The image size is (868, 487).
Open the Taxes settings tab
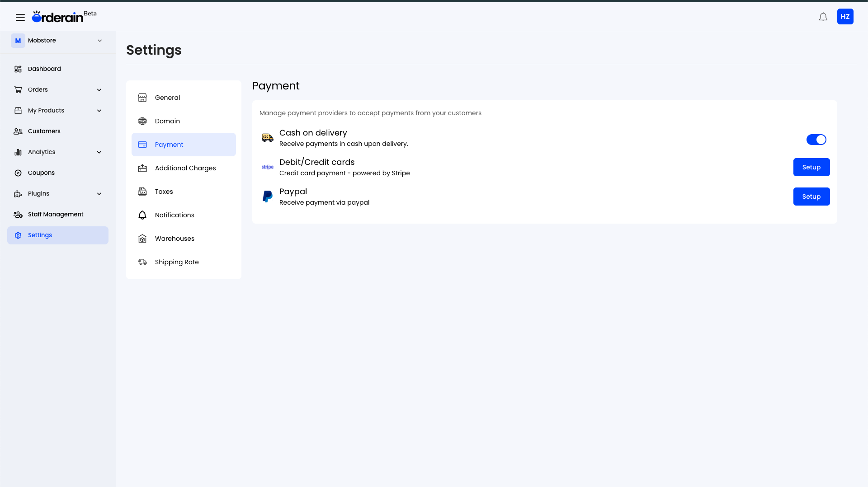point(164,192)
